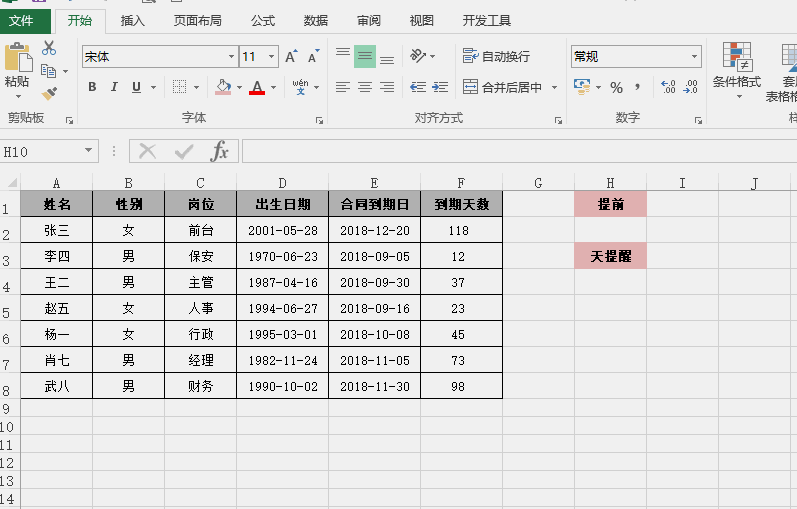Apply percent style format
The width and height of the screenshot is (797, 509).
point(617,87)
